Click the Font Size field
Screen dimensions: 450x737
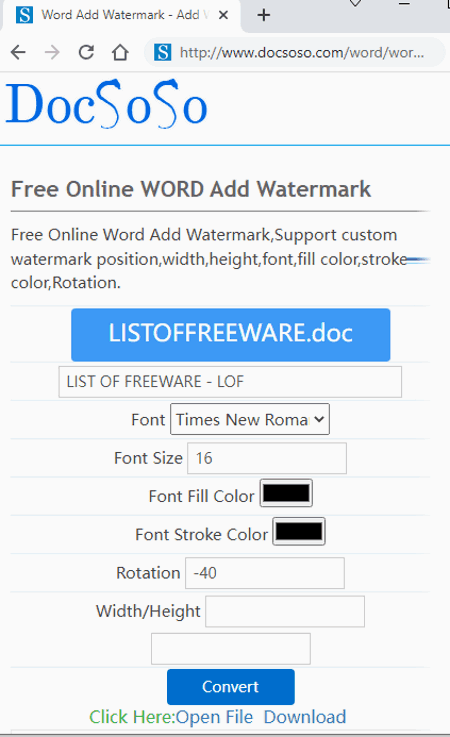(x=267, y=458)
